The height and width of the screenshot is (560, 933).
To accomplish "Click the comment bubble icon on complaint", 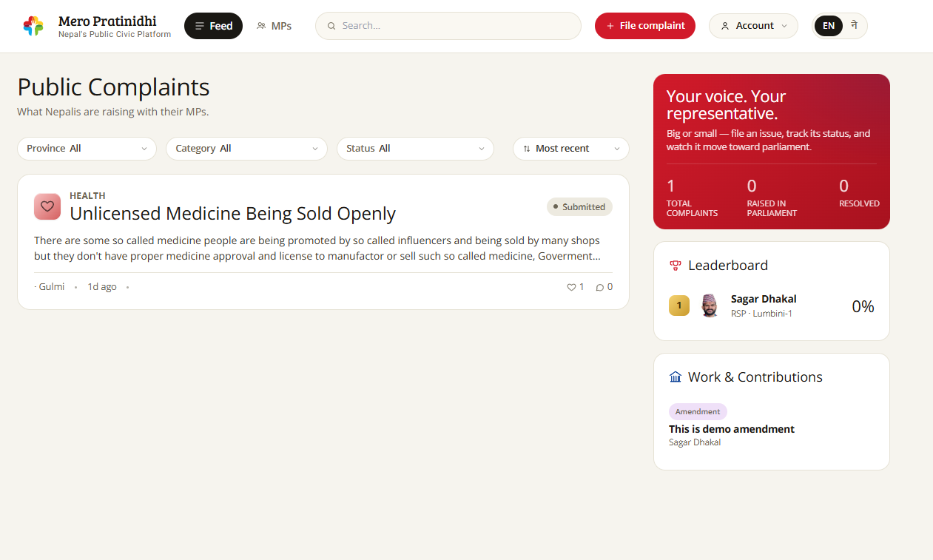I will click(600, 287).
